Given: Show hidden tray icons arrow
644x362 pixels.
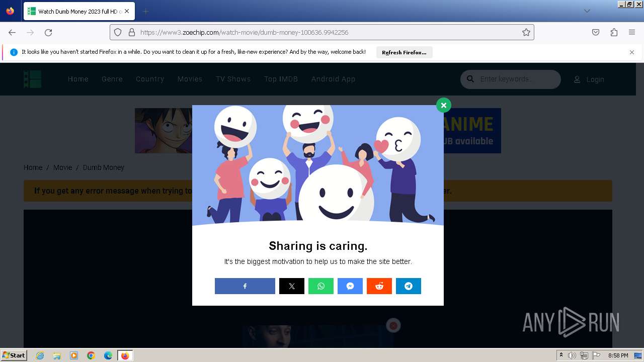Looking at the screenshot, I should tap(561, 355).
